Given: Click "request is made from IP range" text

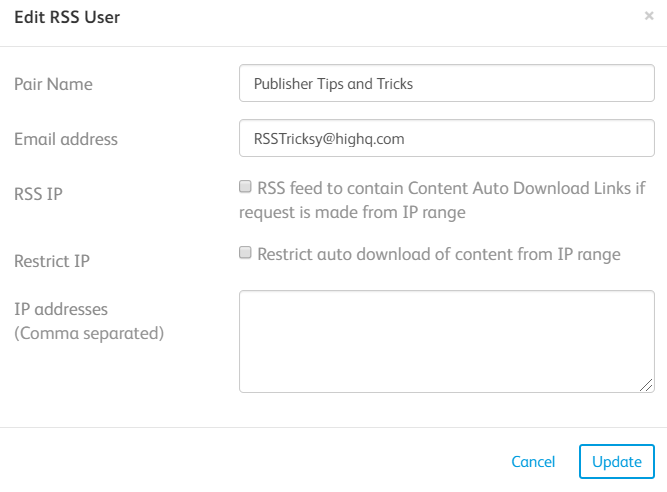Looking at the screenshot, I should (352, 212).
